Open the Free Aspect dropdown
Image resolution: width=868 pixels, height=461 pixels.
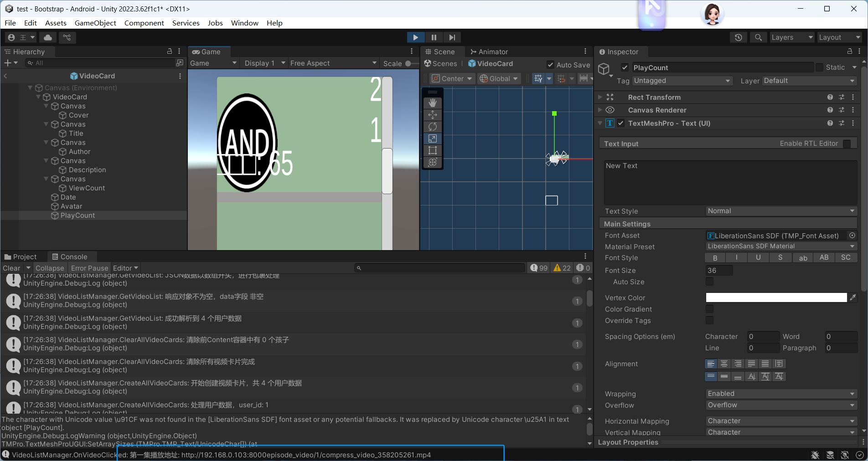tap(333, 63)
